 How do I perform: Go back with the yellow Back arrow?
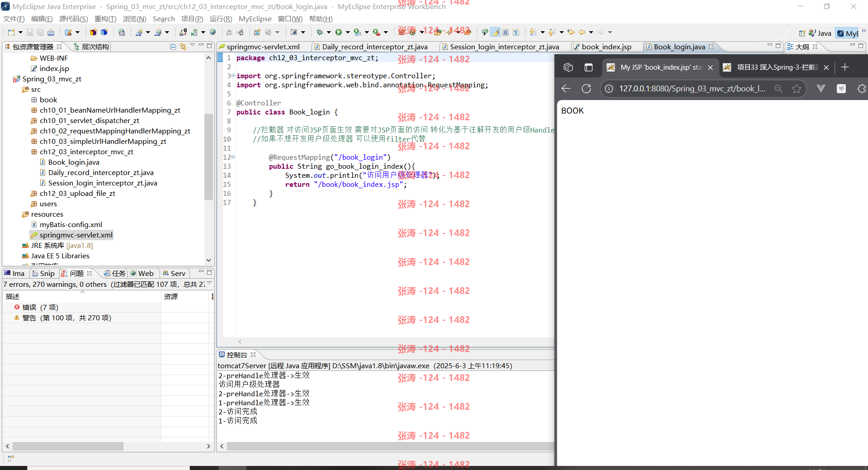[x=582, y=32]
